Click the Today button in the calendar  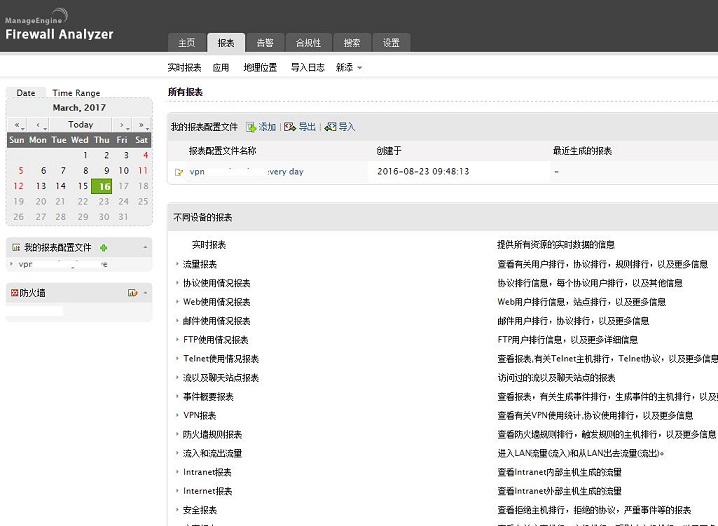click(80, 125)
